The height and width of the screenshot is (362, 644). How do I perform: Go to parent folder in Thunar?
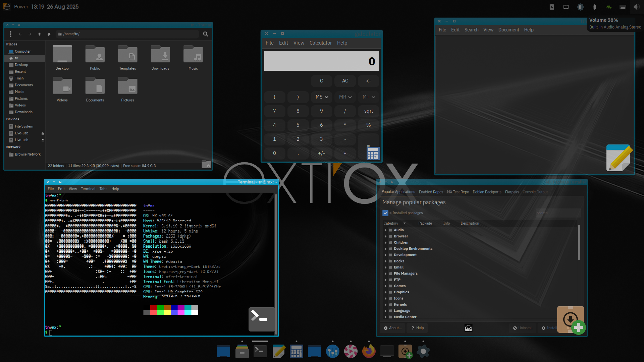[x=40, y=34]
